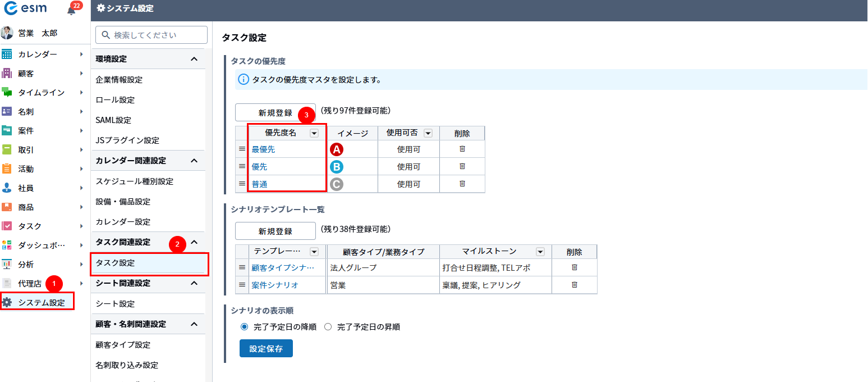
Task: Click the 分析 chart icon
Action: pos(7,264)
